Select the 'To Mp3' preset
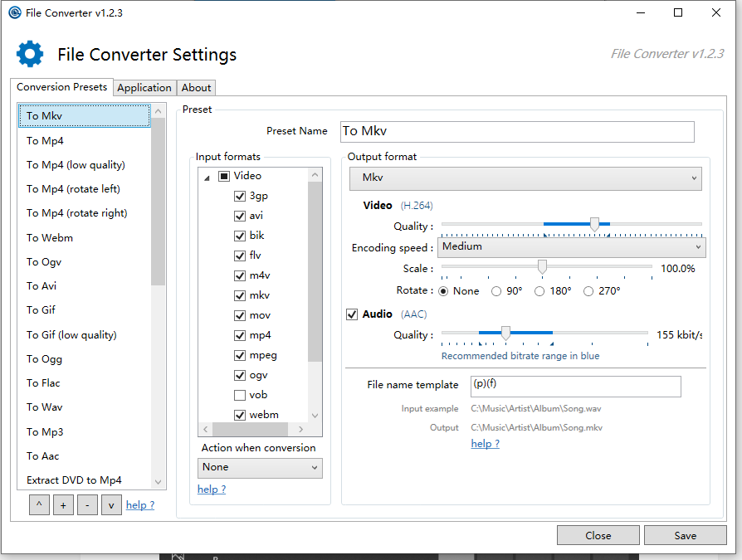Viewport: 742px width, 560px height. (x=45, y=431)
